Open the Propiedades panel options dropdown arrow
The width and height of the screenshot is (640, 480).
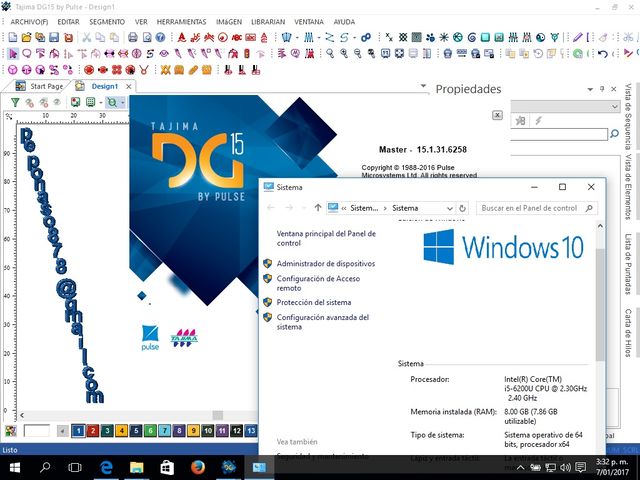click(x=590, y=89)
